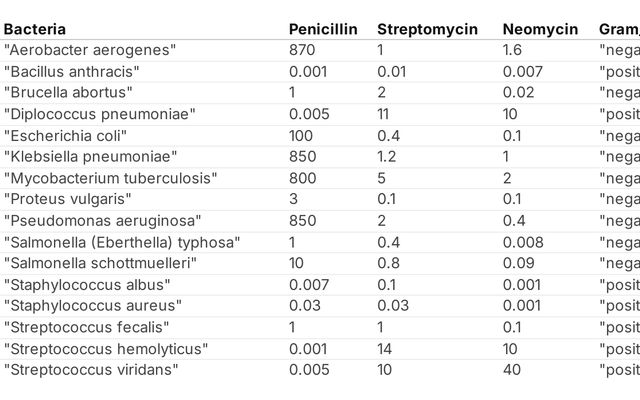Click the "Mycobacterium tuberculosis" cell
Image resolution: width=640 pixels, height=400 pixels.
[x=111, y=178]
